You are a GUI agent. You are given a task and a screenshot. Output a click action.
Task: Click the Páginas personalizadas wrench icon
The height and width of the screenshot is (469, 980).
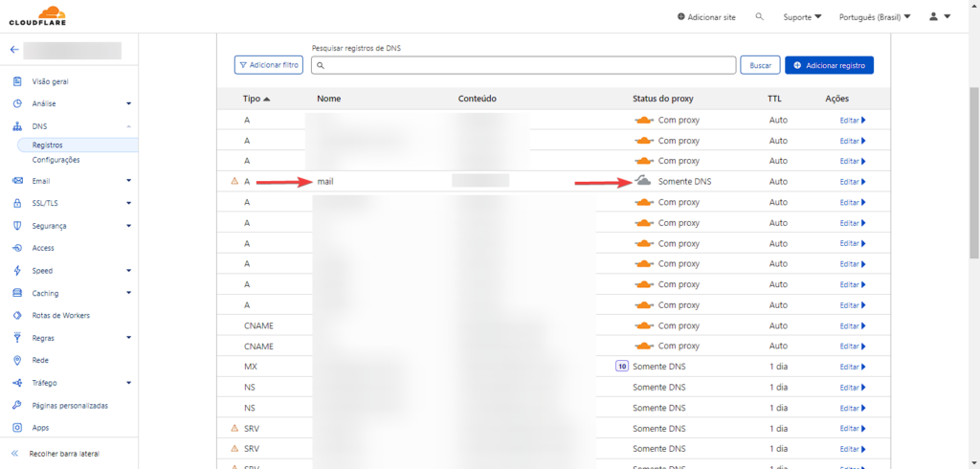pyautogui.click(x=17, y=405)
